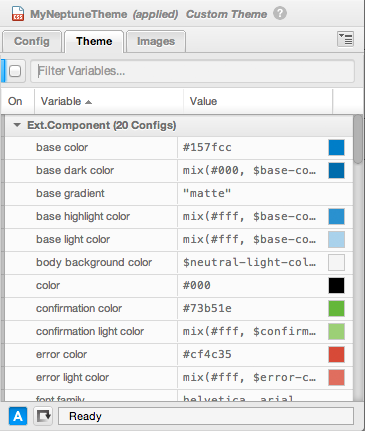Click the export arrow icon in status bar

coord(43,416)
